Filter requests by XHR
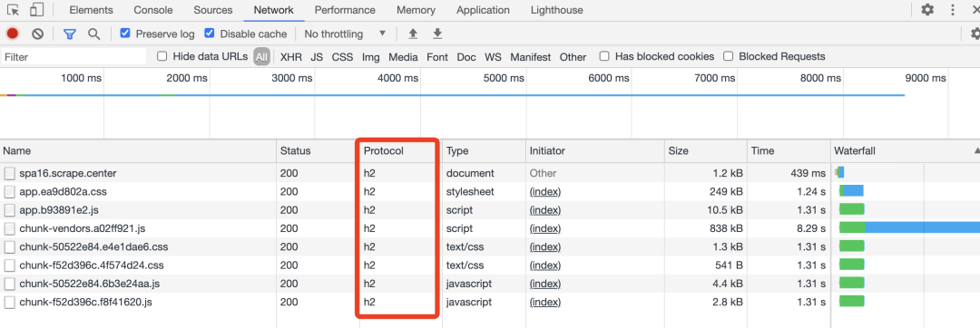The image size is (980, 328). point(291,57)
